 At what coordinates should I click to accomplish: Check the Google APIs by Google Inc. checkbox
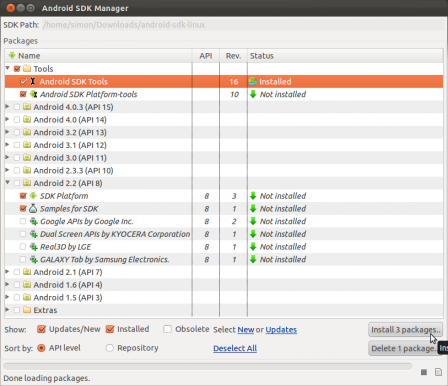(x=23, y=221)
